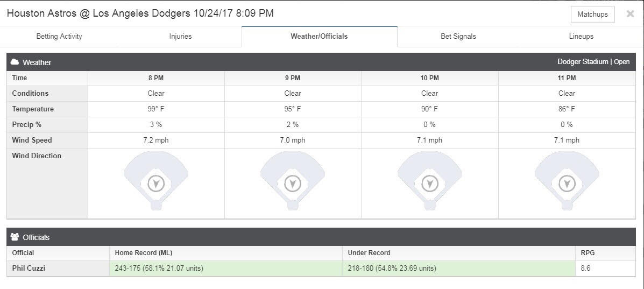
Task: Click the Dodger Stadium | Open label
Action: pos(593,62)
